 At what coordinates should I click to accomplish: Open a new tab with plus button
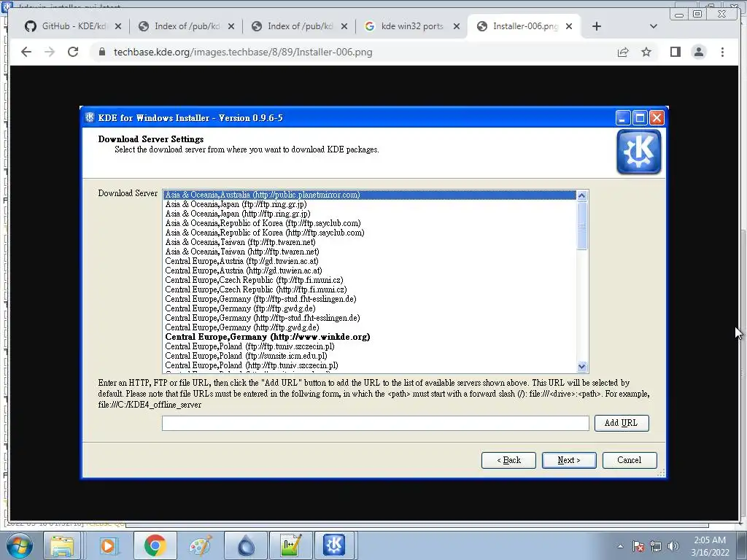pyautogui.click(x=597, y=26)
